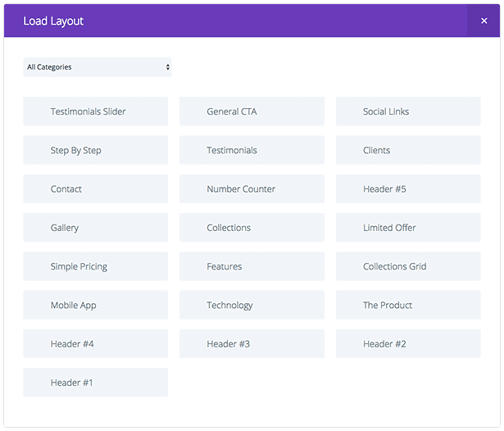504x431 pixels.
Task: Select the Header #3 layout
Action: pos(252,344)
